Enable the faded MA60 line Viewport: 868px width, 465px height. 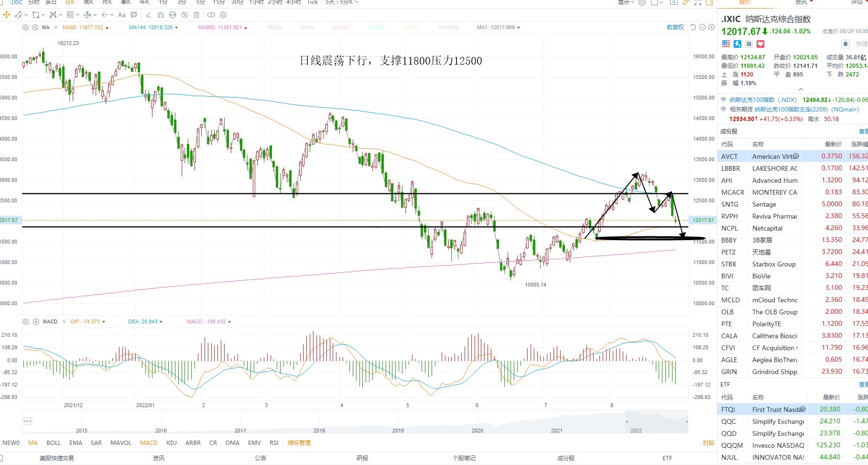point(307,27)
